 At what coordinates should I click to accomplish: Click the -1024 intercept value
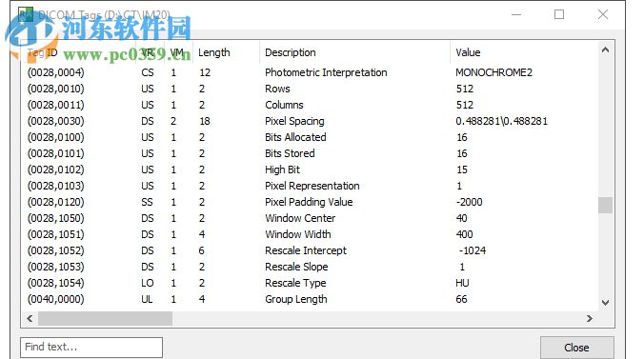[x=473, y=250]
